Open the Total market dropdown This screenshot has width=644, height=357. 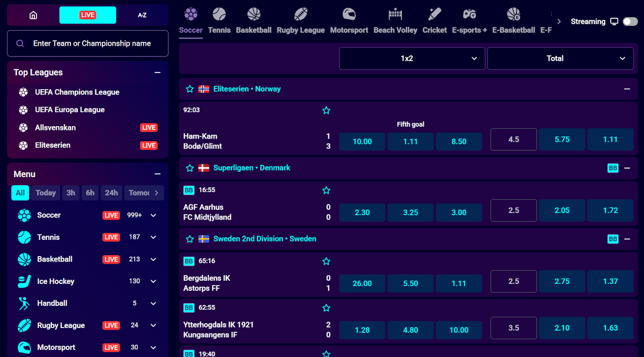coord(560,58)
